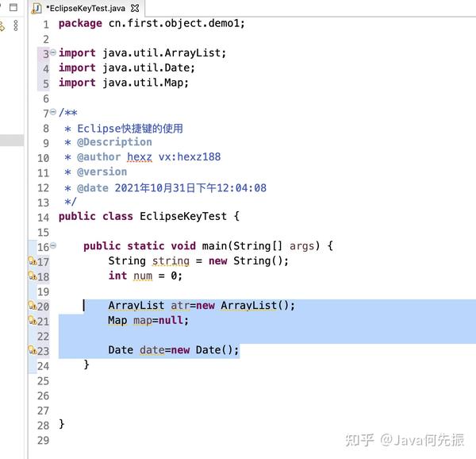The image size is (476, 459).
Task: Click the 'static' keyword on line 16
Action: pyautogui.click(x=145, y=245)
